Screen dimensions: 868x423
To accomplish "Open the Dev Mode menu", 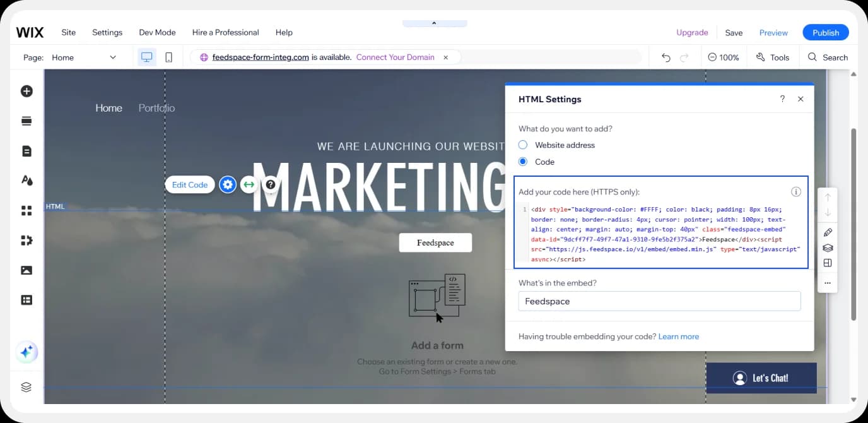I will click(157, 32).
